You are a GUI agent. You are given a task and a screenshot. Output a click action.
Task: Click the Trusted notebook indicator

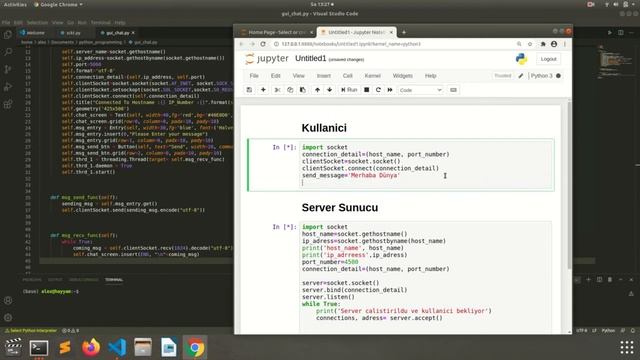[502, 76]
